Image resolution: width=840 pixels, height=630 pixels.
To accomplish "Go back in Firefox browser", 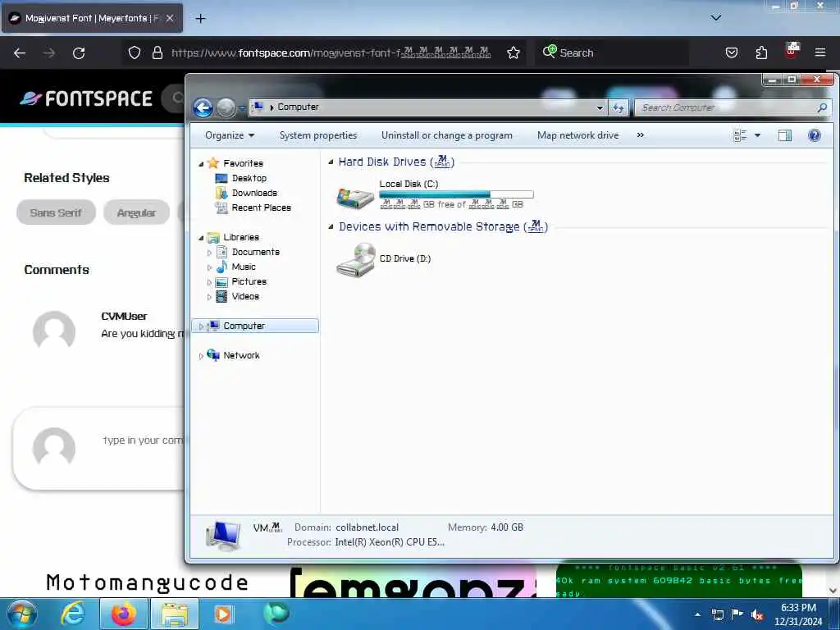I will 20,53.
